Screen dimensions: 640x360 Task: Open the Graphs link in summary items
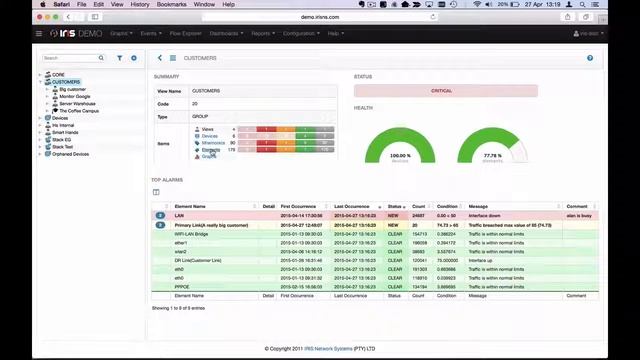point(209,156)
